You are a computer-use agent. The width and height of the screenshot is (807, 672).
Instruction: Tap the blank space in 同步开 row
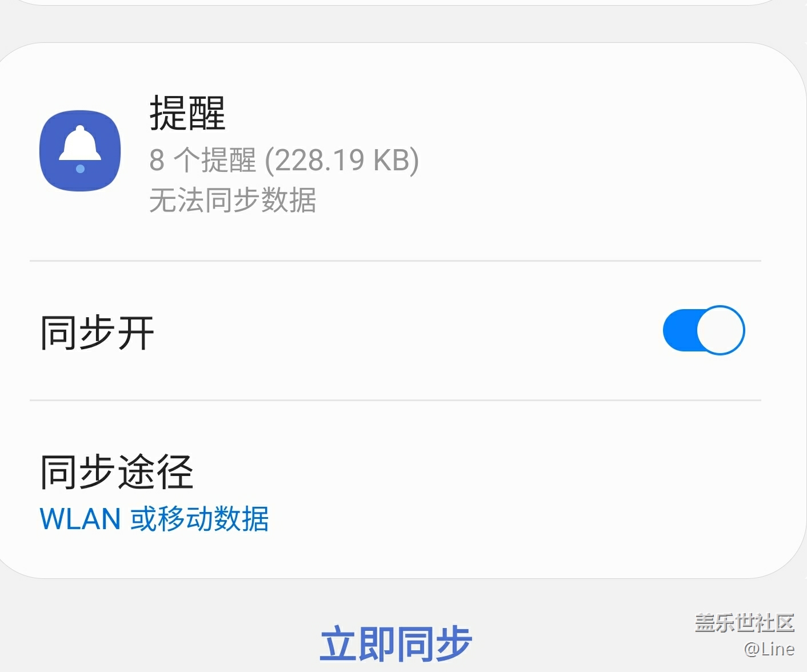coord(400,330)
